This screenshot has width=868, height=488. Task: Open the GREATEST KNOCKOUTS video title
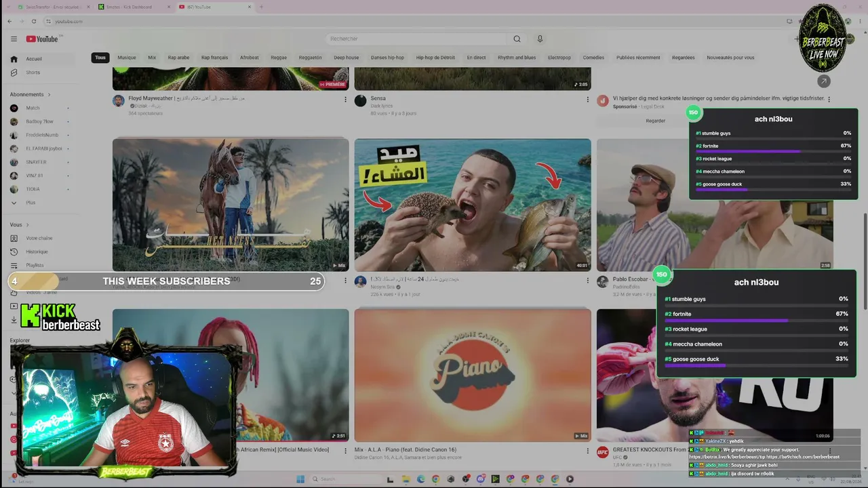(650, 449)
